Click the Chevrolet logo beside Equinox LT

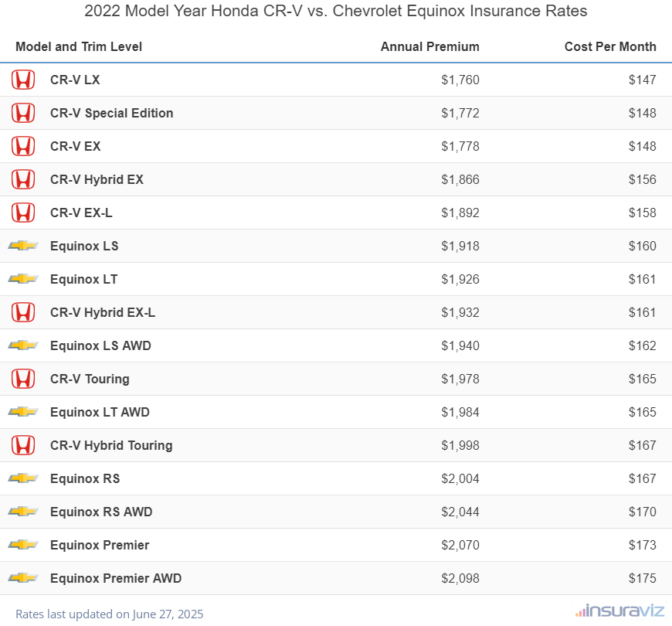click(x=23, y=279)
